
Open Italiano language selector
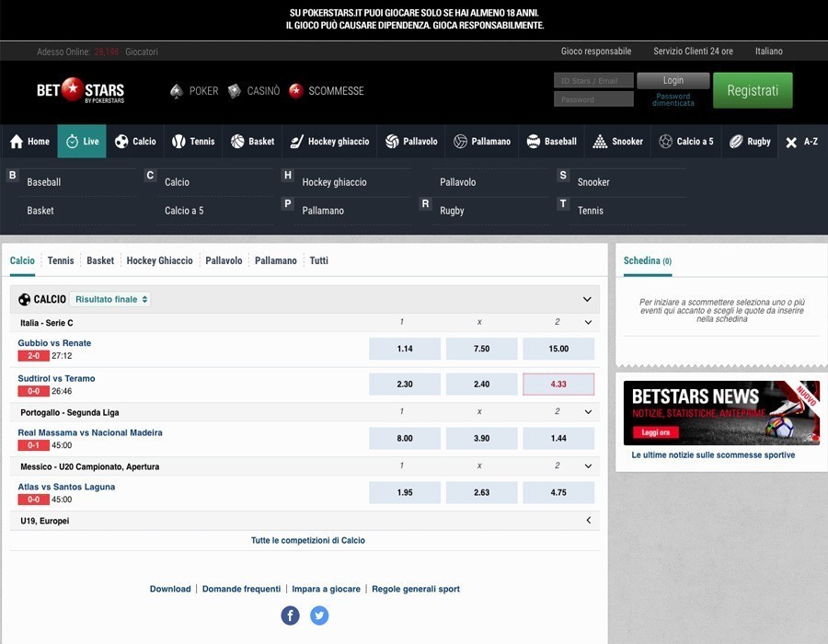tap(768, 52)
